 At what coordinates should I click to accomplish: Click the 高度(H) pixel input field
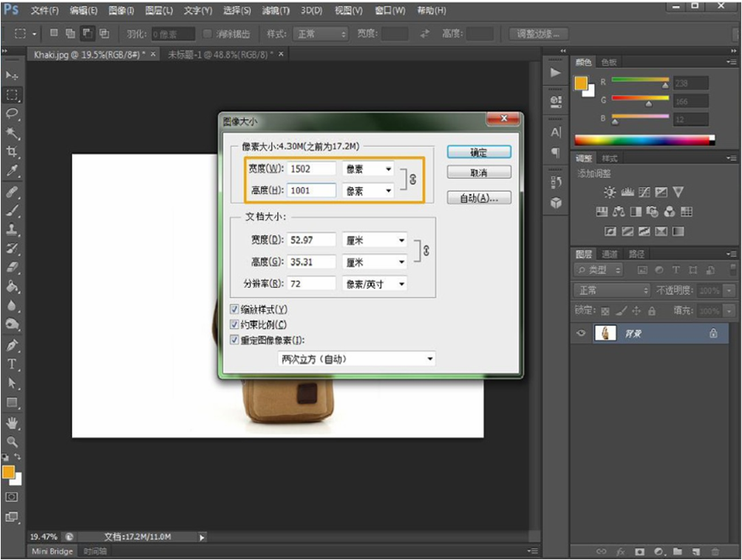point(311,191)
